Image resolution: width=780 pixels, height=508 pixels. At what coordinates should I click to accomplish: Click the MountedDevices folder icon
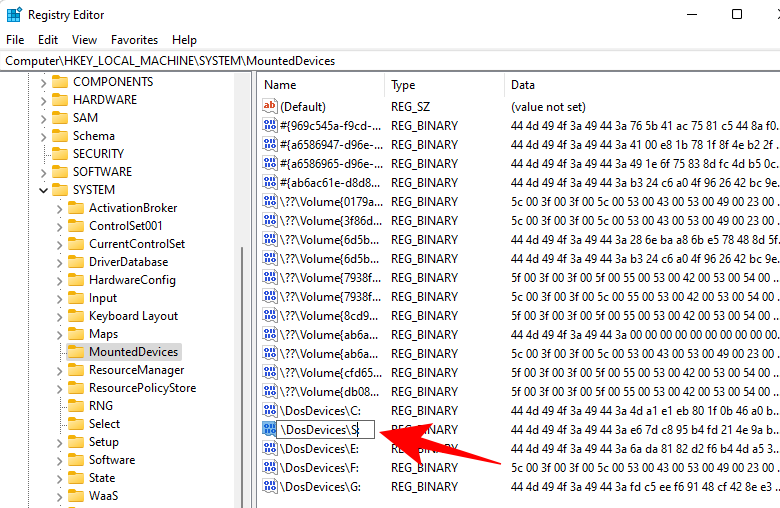76,352
